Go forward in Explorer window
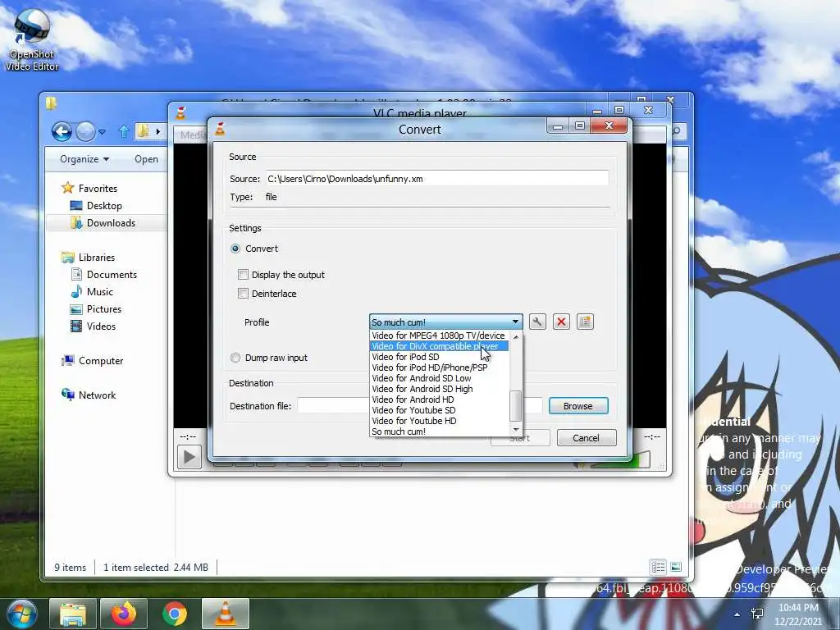Image resolution: width=840 pixels, height=630 pixels. 85,131
